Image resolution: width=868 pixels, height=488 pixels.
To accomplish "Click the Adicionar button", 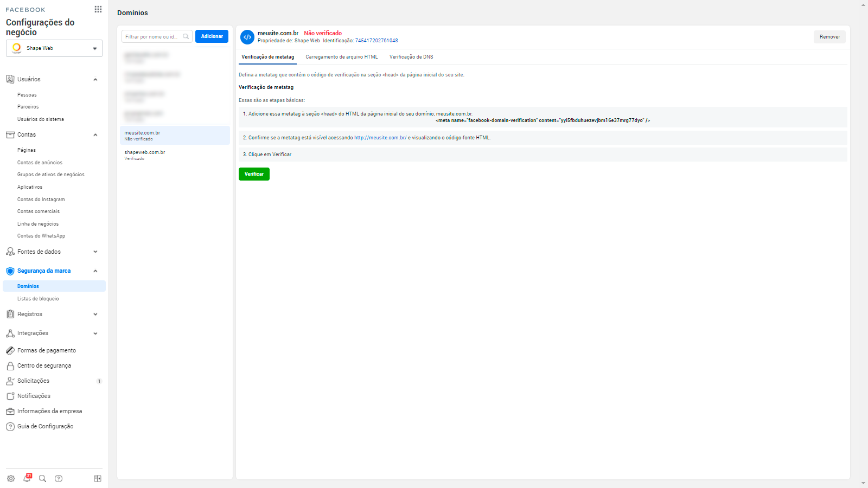I will (212, 36).
